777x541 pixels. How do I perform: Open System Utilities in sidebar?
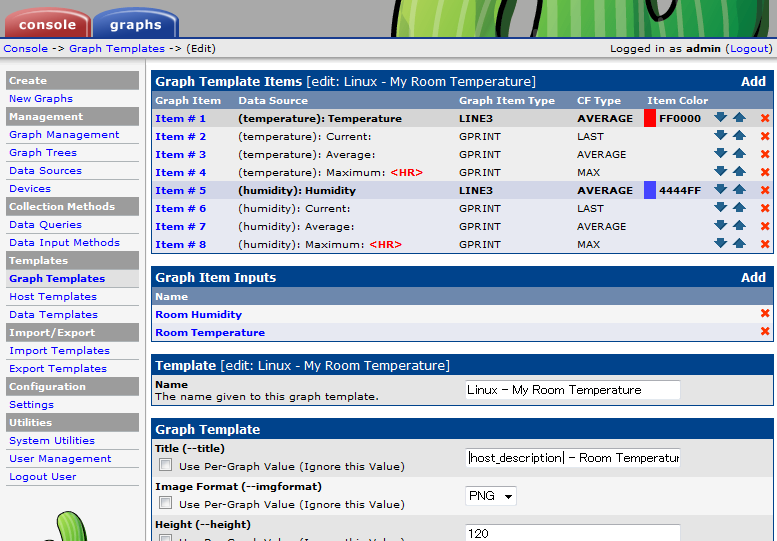[x=52, y=440]
